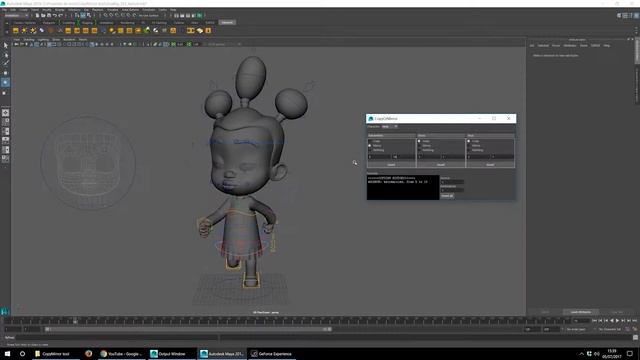Click the green render settings icon
Screen dimensions: 640x360
(x=200, y=16)
